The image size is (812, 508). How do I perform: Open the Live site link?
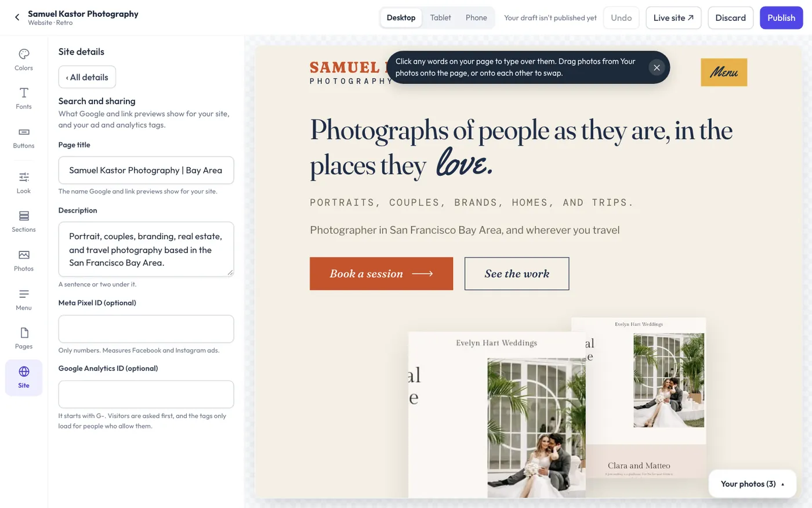tap(673, 17)
